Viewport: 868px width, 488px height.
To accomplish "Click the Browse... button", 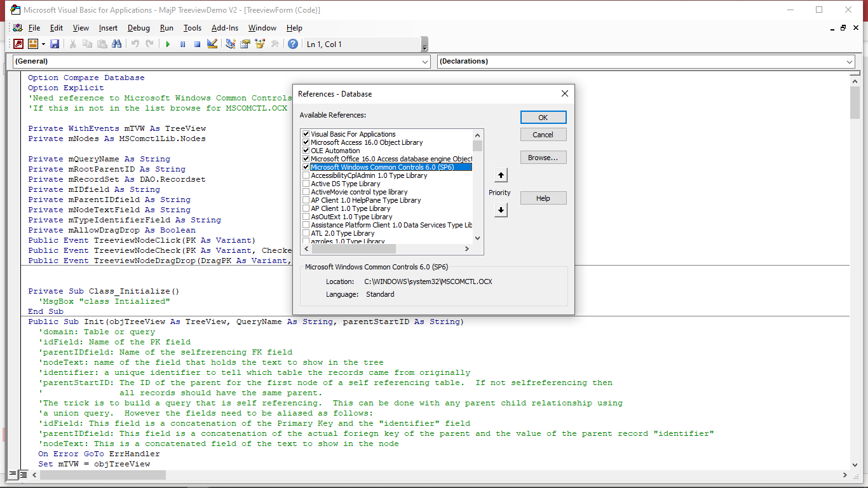I will [543, 158].
